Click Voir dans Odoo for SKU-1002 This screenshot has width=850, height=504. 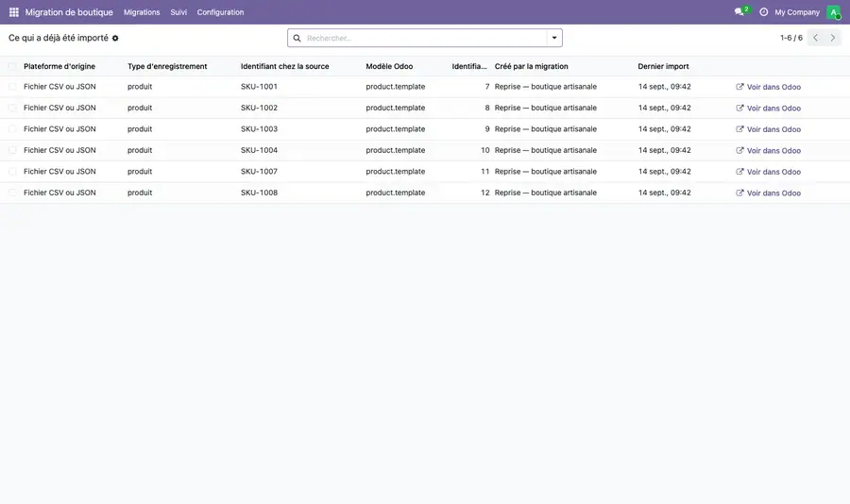768,108
